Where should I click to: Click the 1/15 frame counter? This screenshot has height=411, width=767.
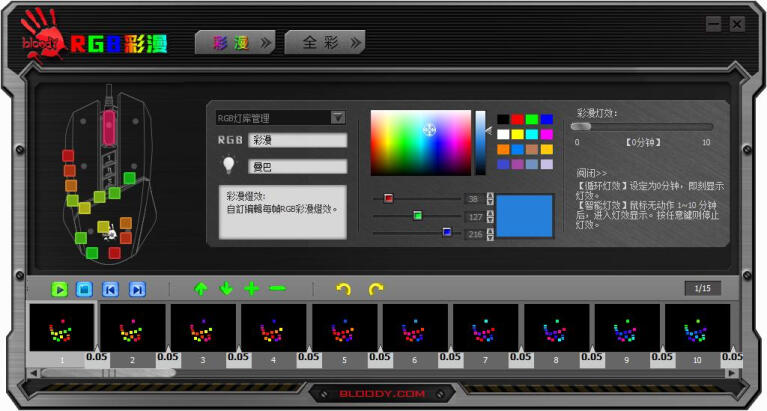pos(702,288)
